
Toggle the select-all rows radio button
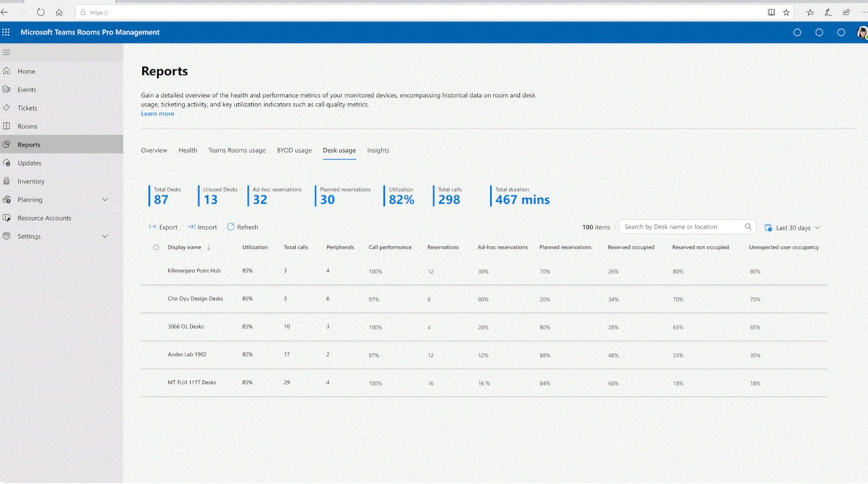[156, 248]
